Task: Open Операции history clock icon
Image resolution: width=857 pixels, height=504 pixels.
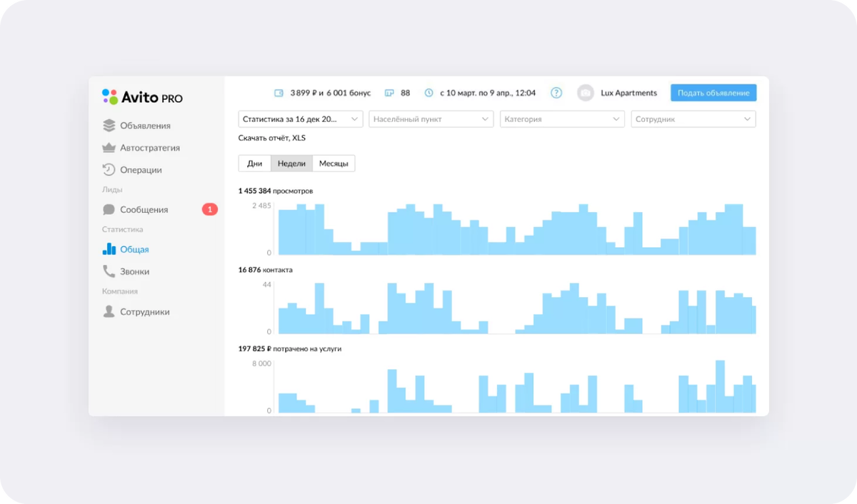Action: (x=109, y=170)
